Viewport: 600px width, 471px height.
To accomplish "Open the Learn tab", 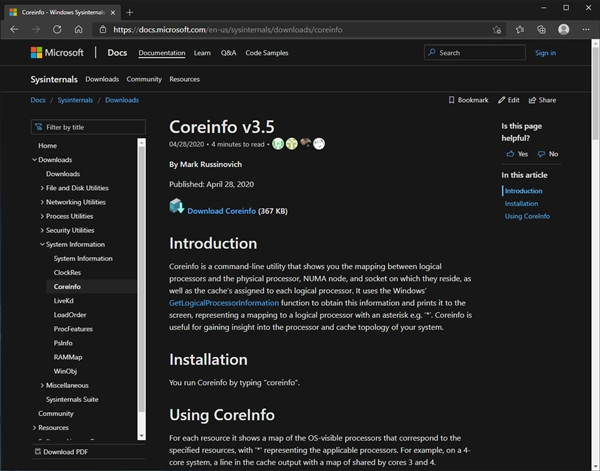I will (x=202, y=53).
